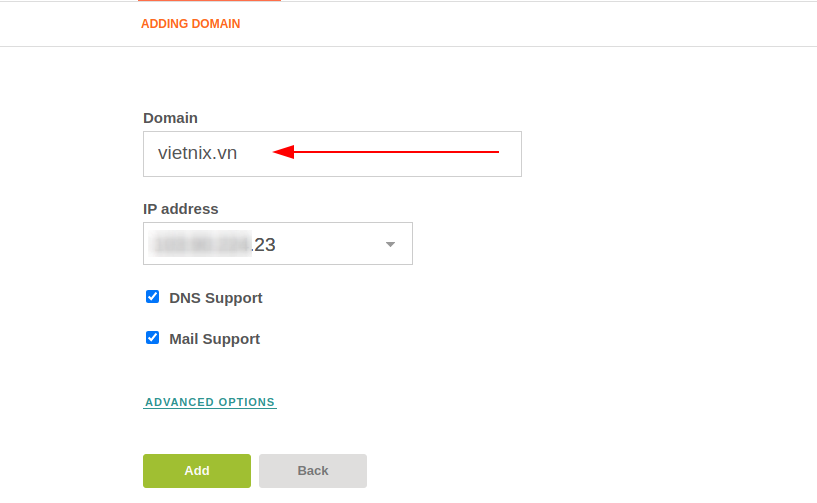Click the Domain field label
Image resolution: width=817 pixels, height=503 pixels.
coord(170,118)
